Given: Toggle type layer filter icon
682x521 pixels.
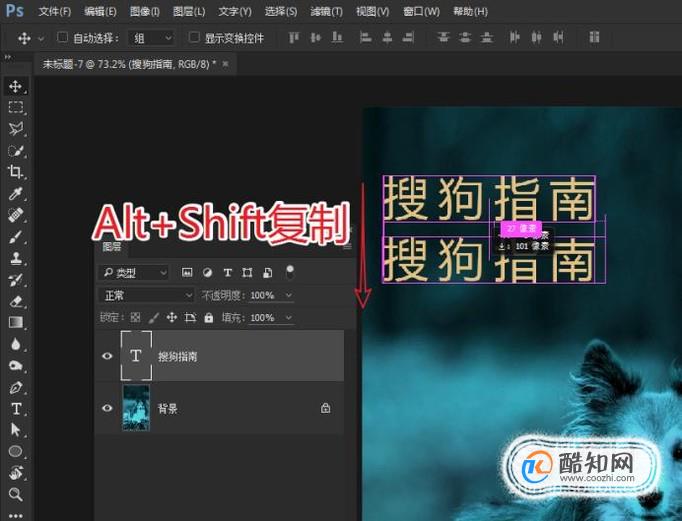Looking at the screenshot, I should point(227,273).
